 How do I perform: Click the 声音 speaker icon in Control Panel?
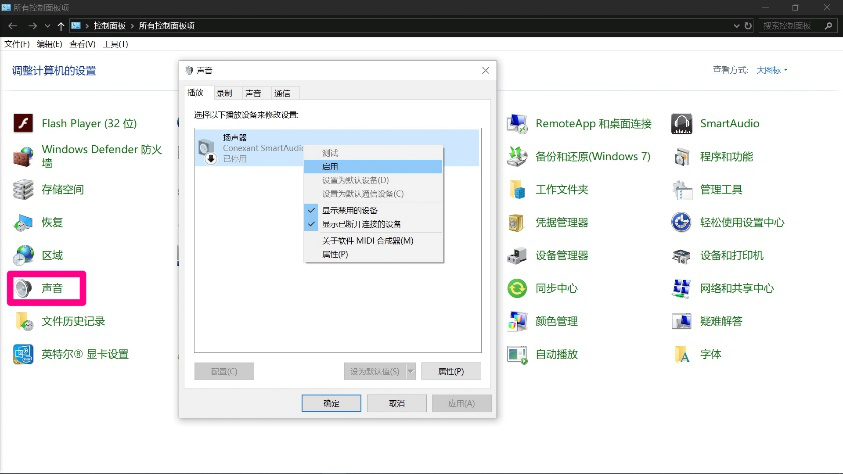(24, 288)
